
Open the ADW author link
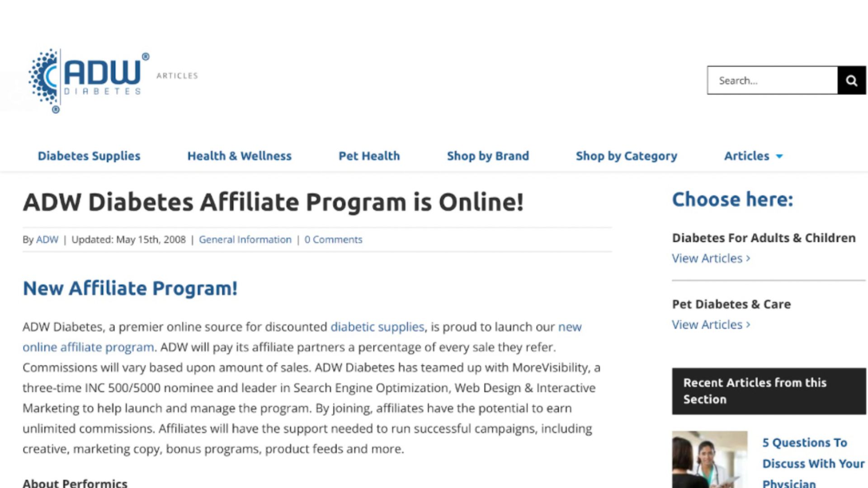[47, 239]
